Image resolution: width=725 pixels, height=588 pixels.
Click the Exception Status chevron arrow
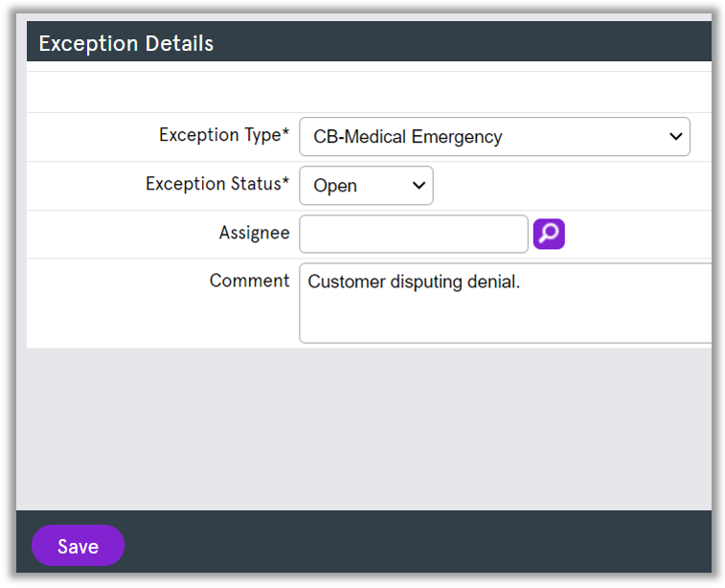pos(419,186)
